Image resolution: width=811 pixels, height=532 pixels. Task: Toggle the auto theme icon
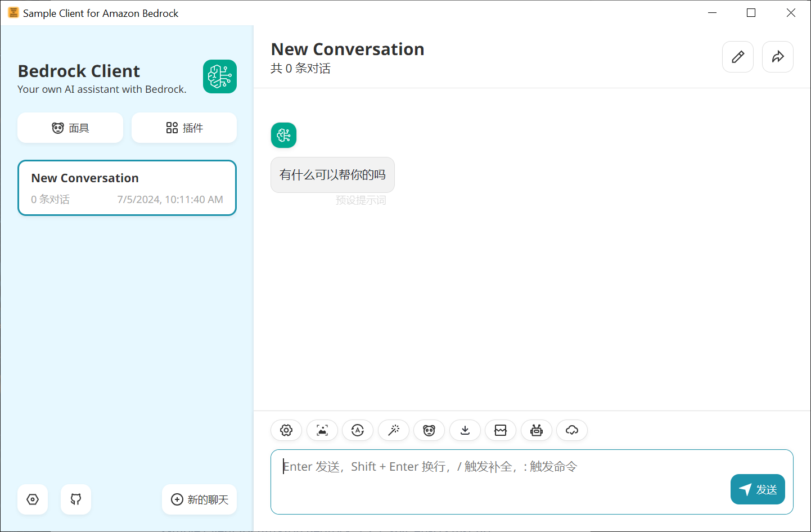[x=358, y=430]
